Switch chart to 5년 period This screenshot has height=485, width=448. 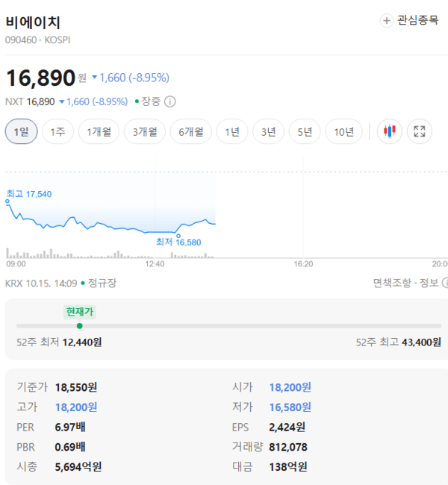tap(305, 131)
